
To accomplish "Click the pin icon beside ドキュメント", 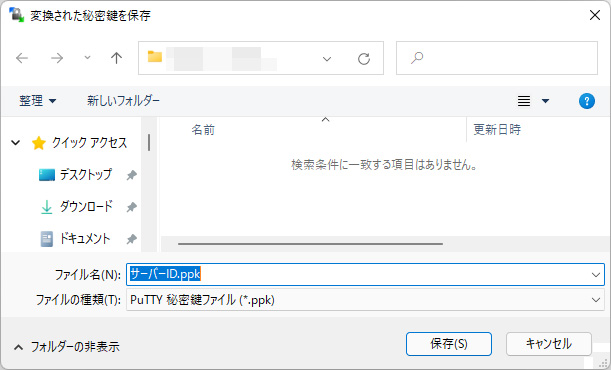I will (x=132, y=239).
